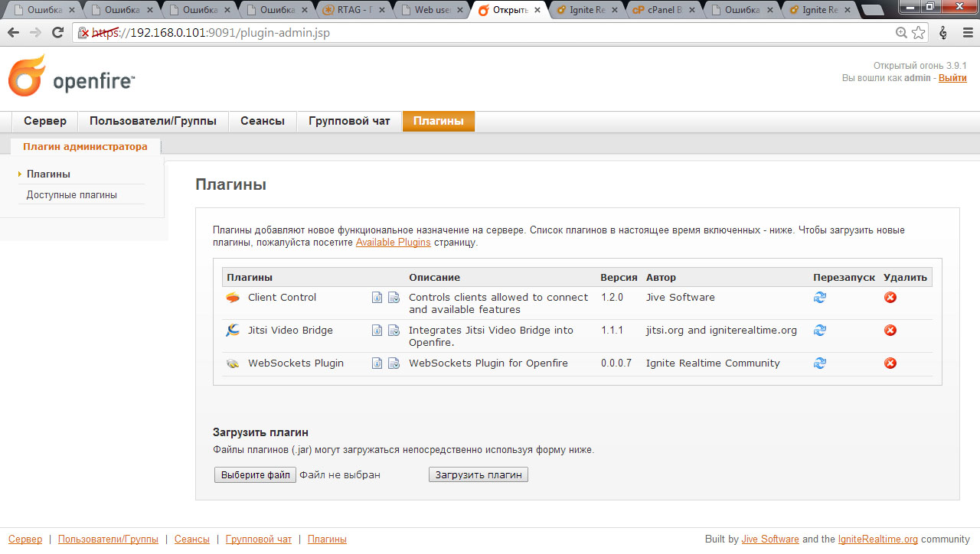Click the WebSockets Plugin logo icon
The height and width of the screenshot is (554, 980).
click(x=233, y=363)
